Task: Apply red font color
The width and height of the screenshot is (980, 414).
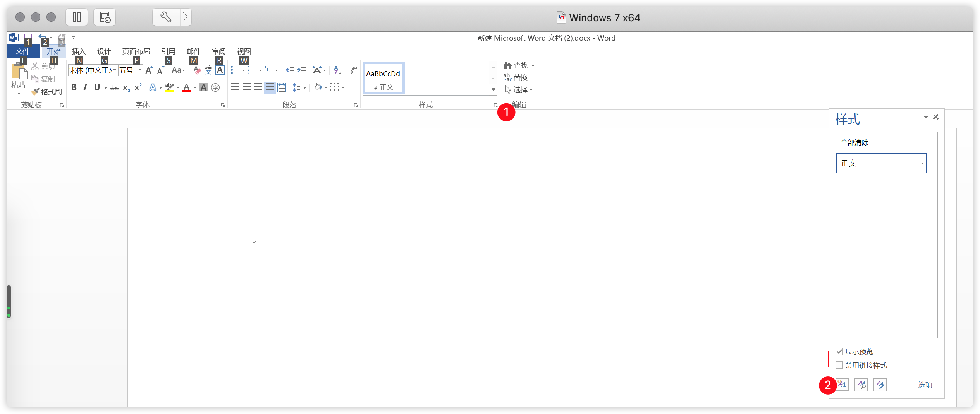Action: click(187, 88)
